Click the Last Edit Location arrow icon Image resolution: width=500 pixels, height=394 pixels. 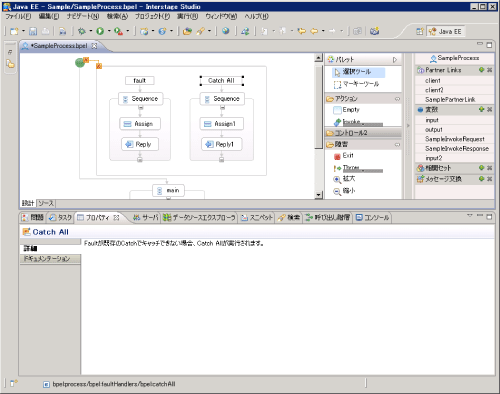(302, 31)
